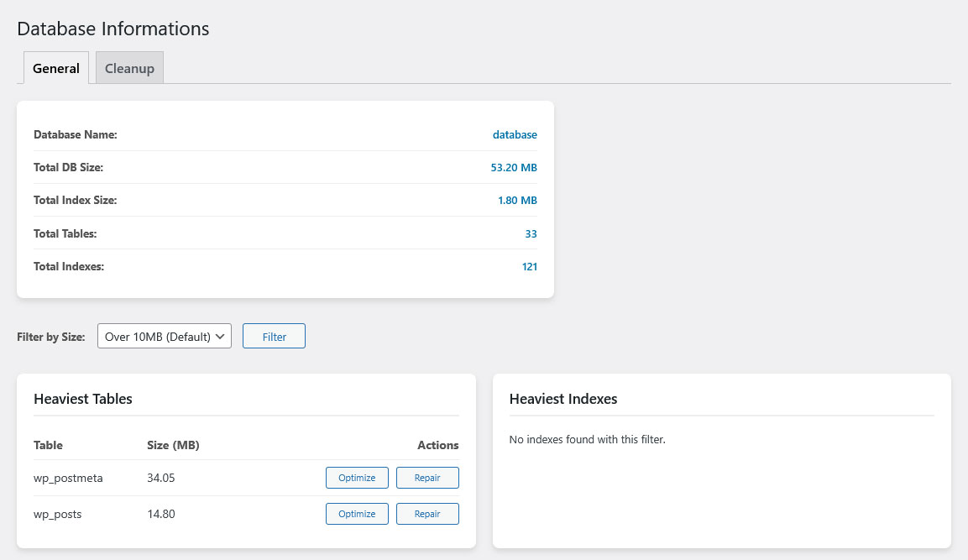Repair the wp_posts table
The width and height of the screenshot is (968, 560).
coord(427,514)
